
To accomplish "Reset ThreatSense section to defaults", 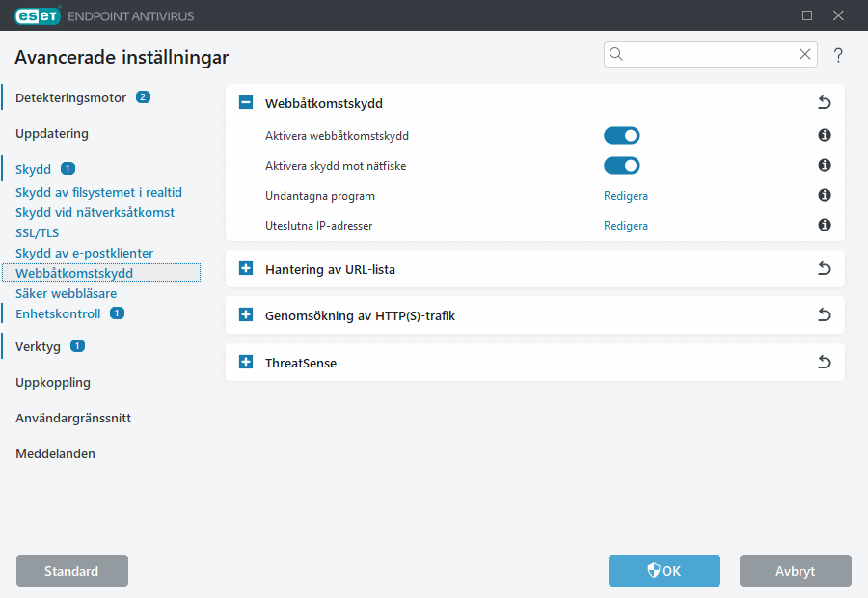I will click(824, 362).
